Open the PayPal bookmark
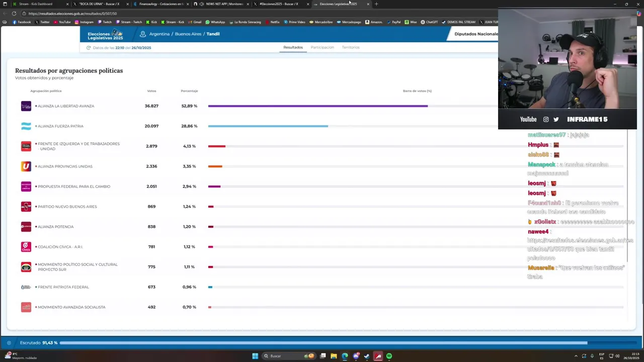The width and height of the screenshot is (644, 362). [393, 22]
